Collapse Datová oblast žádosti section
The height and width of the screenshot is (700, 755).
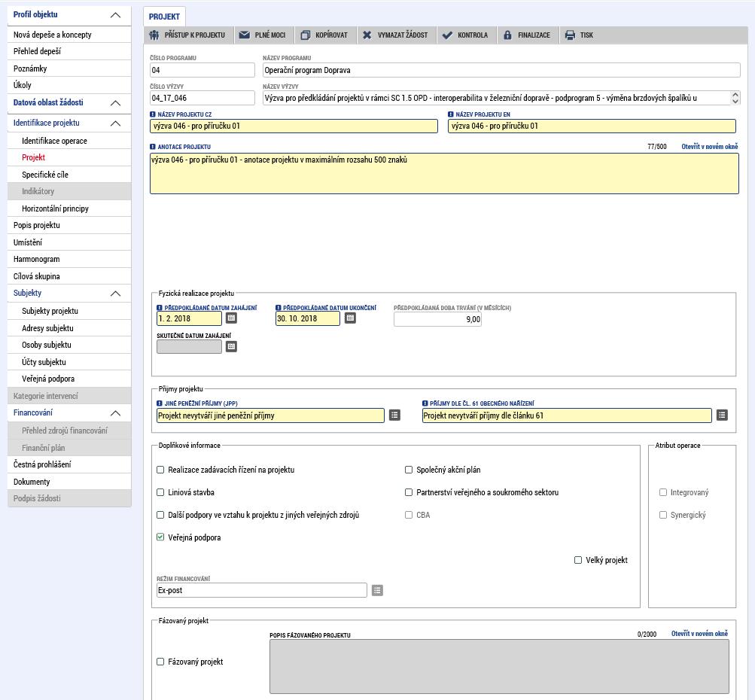[116, 103]
